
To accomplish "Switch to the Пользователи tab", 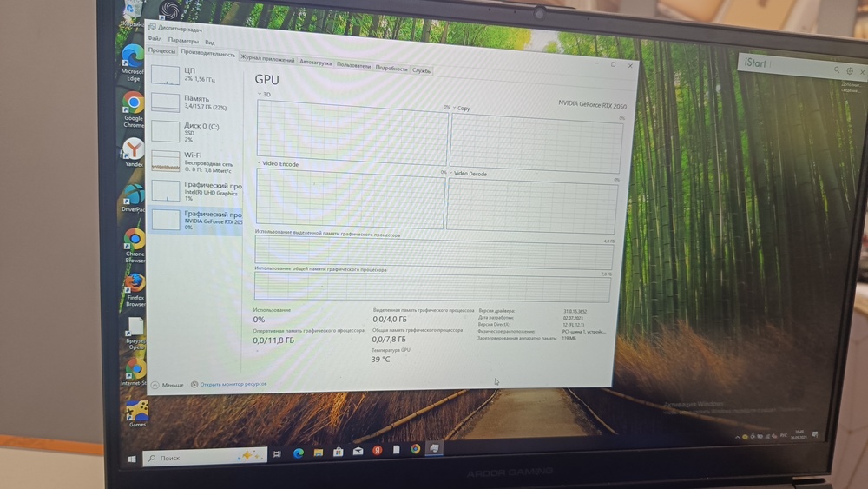I will (354, 65).
